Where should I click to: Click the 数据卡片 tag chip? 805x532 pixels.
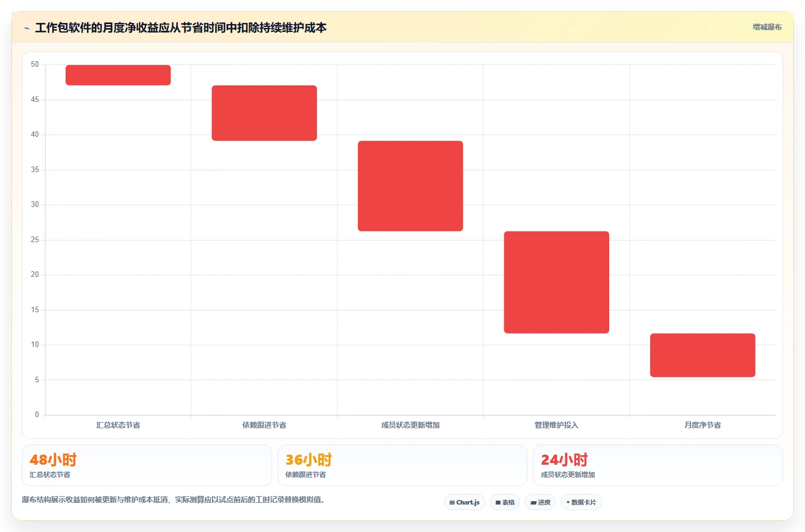tap(581, 502)
